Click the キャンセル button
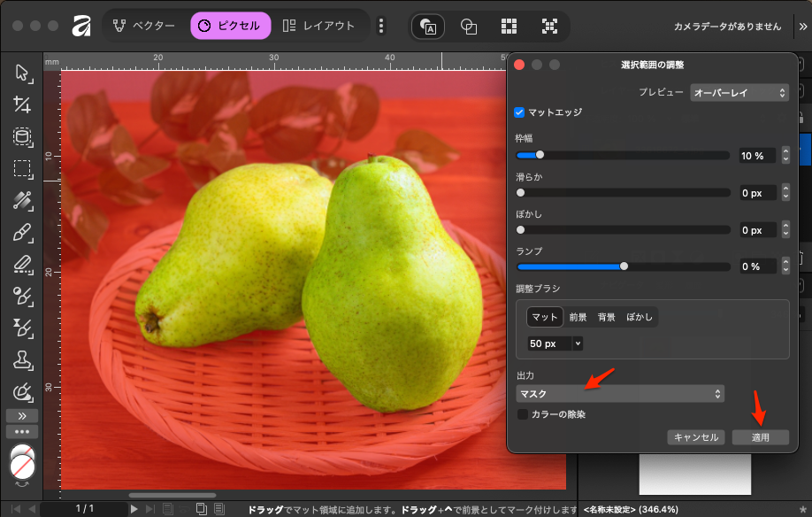812x517 pixels. click(x=696, y=437)
